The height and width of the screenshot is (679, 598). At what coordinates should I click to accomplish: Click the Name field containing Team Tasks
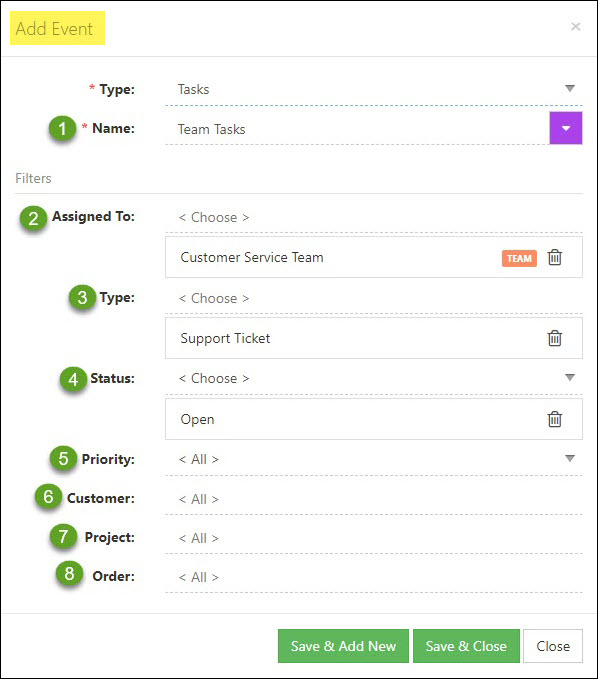(x=357, y=129)
